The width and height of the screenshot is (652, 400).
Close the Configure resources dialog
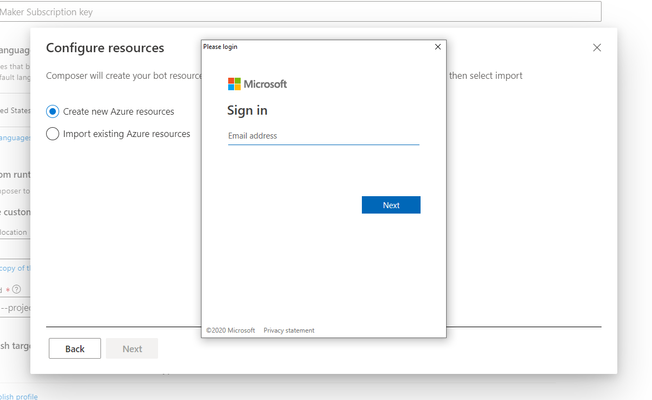pos(597,48)
